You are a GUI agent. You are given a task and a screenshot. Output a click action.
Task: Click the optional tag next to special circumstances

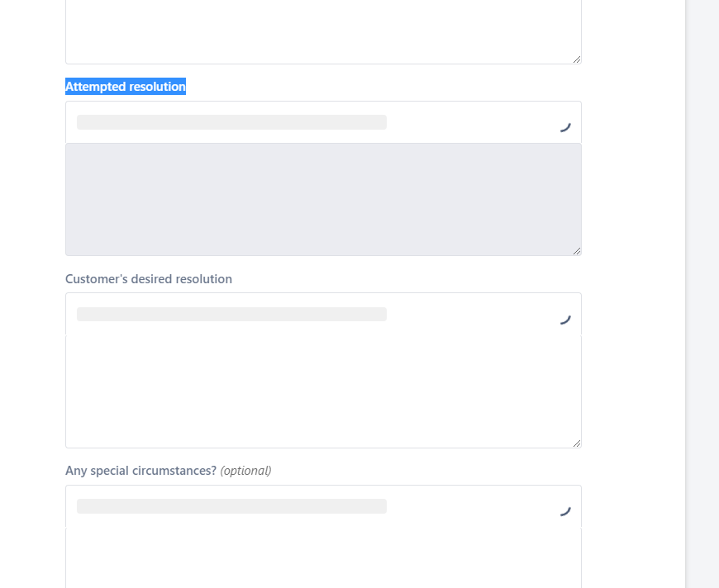click(245, 471)
